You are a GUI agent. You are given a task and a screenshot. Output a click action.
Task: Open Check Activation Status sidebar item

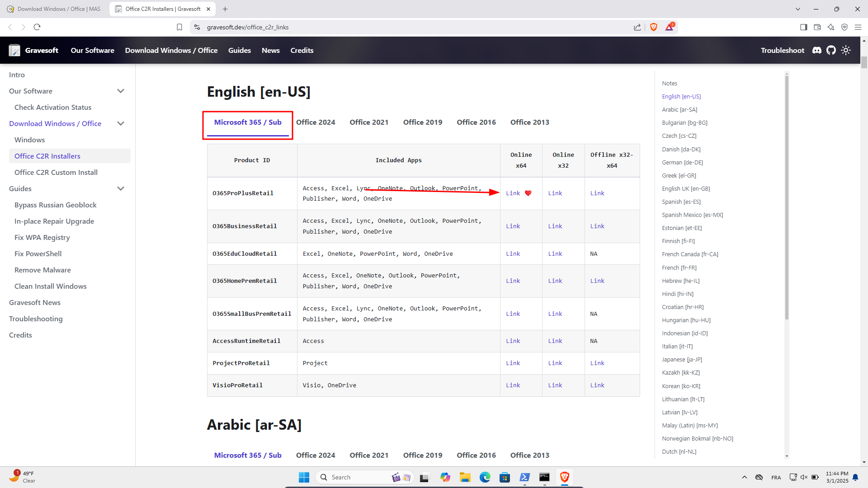pos(53,107)
